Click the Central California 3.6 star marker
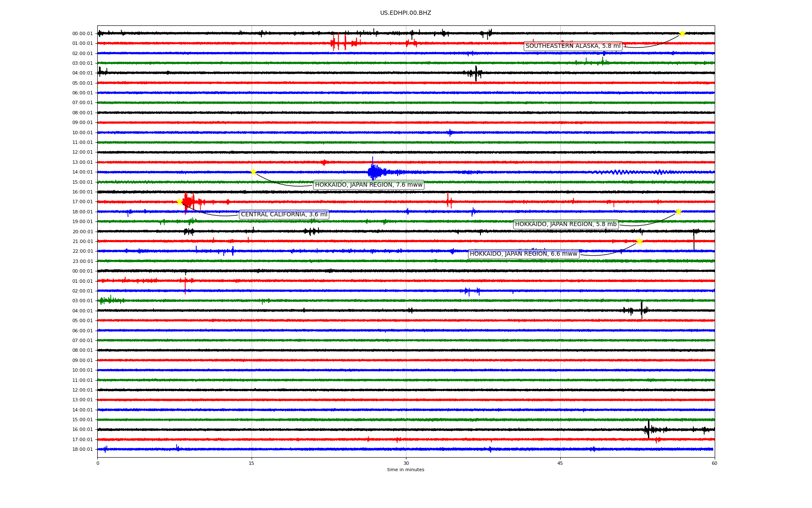 click(179, 202)
